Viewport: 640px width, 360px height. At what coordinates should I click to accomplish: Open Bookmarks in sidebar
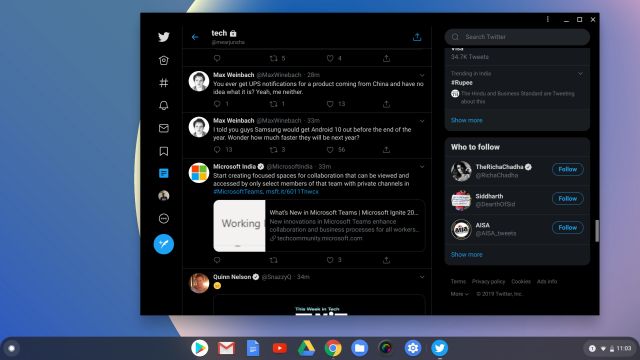164,151
